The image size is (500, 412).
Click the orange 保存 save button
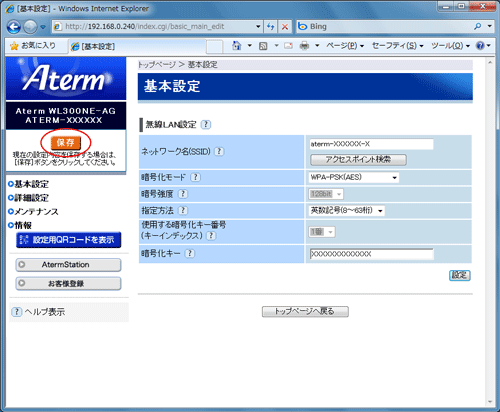point(66,143)
